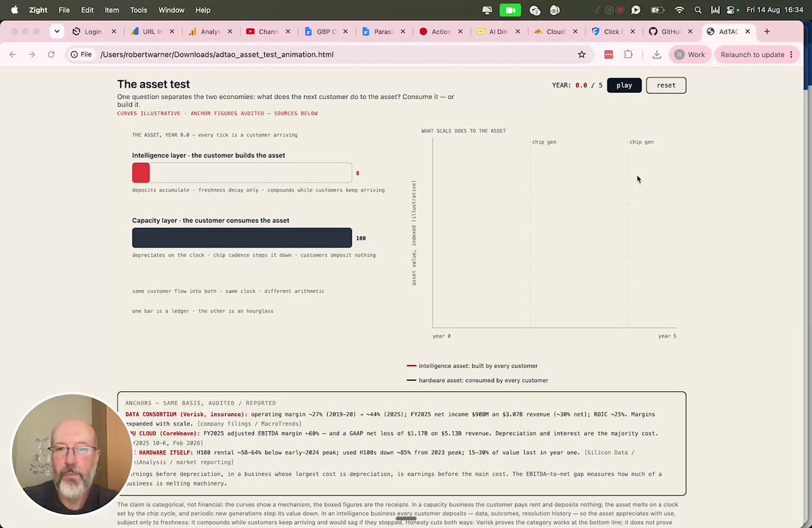Open the Tools menu in the menu bar
Image resolution: width=812 pixels, height=528 pixels.
[138, 10]
